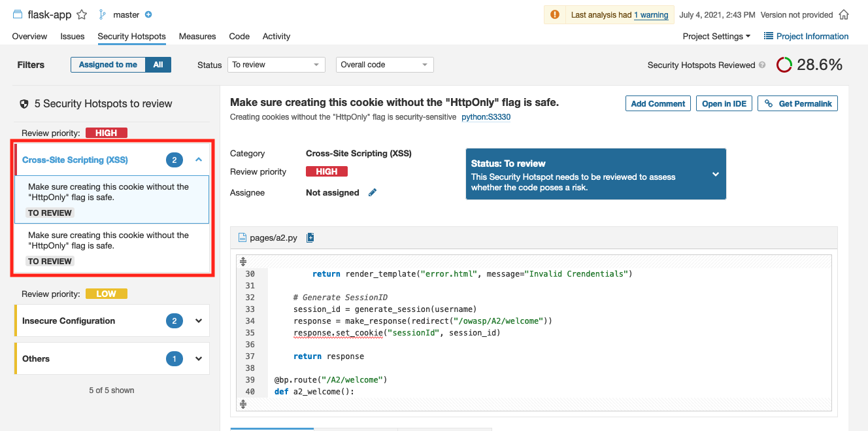Open the plus icon next to master
The width and height of the screenshot is (868, 431).
click(148, 14)
